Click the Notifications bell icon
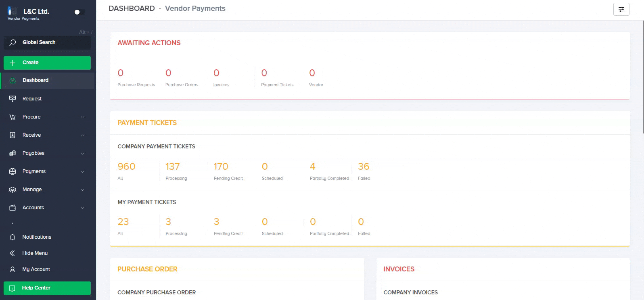Viewport: 644px width, 300px height. point(13,237)
